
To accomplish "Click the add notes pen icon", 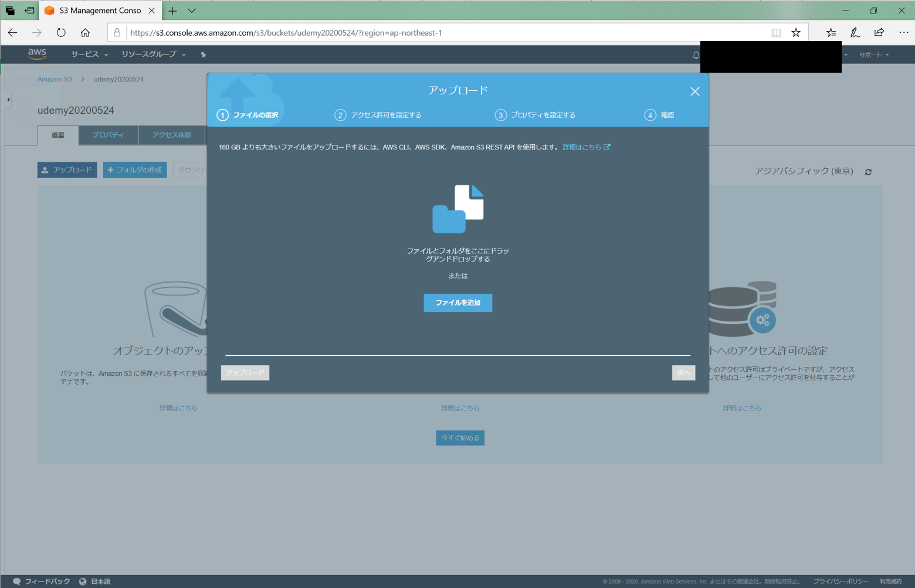I will pos(855,33).
